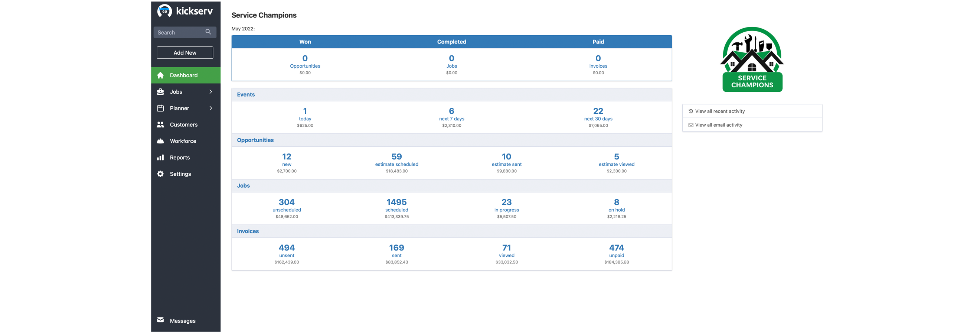Click the Dashboard home icon
The image size is (980, 333).
pyautogui.click(x=160, y=75)
